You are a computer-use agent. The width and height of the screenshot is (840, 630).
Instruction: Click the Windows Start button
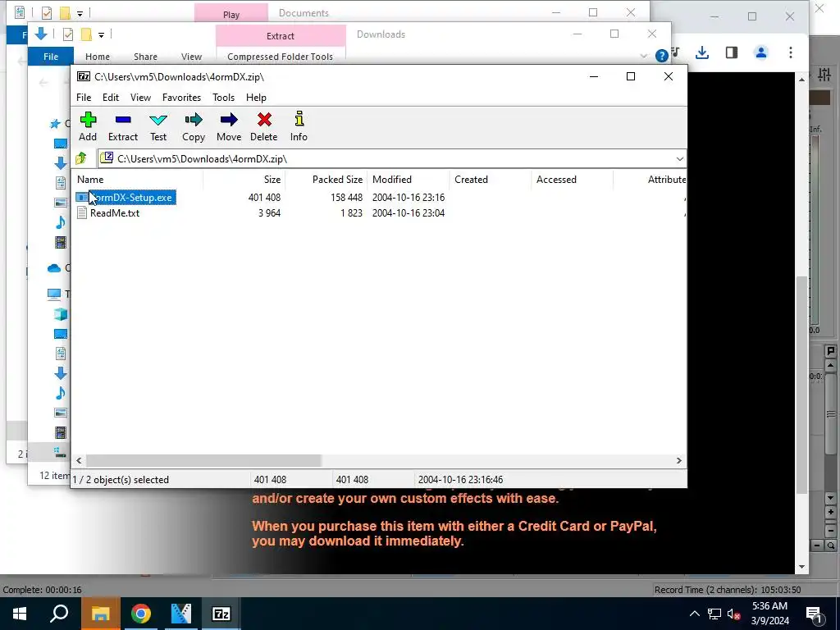coord(20,614)
